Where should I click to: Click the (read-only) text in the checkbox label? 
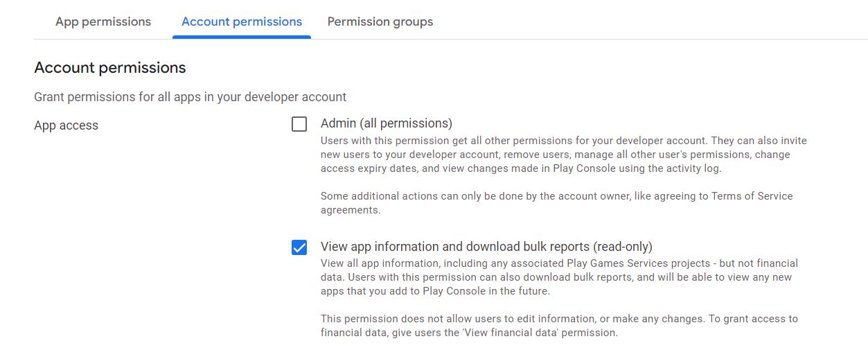(x=623, y=247)
